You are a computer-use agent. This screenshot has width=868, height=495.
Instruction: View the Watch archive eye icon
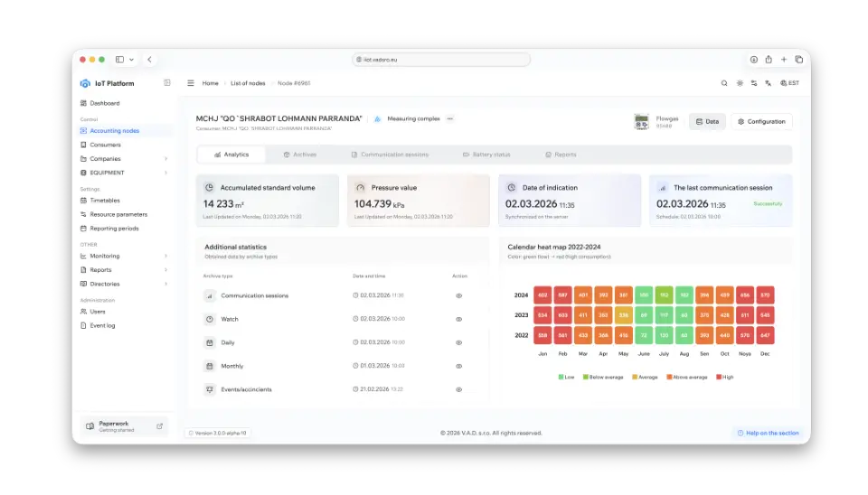459,319
